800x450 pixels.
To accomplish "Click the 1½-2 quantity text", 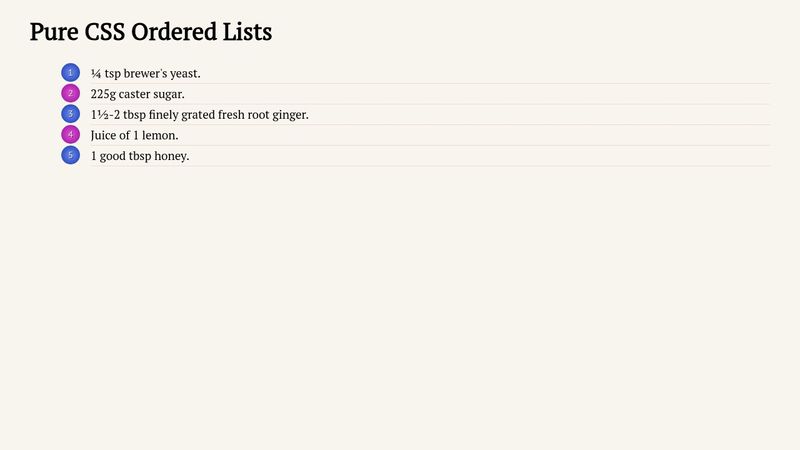I will 106,115.
